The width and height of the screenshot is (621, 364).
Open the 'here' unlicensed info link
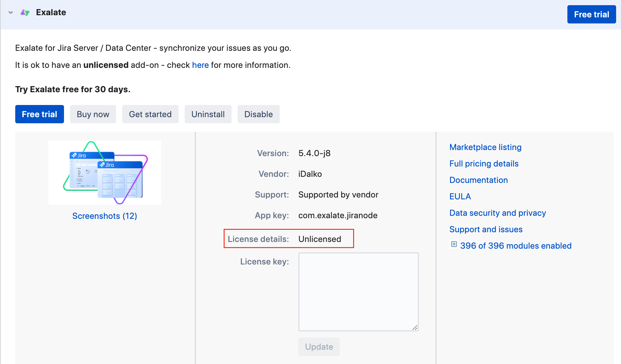[200, 65]
